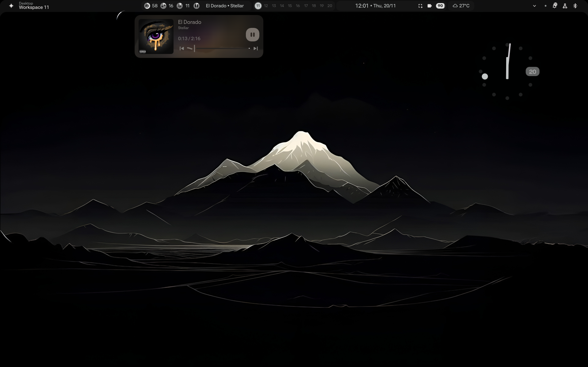Viewport: 588px width, 367px height.
Task: Click El Dorado • Stellar media title
Action: click(x=224, y=6)
